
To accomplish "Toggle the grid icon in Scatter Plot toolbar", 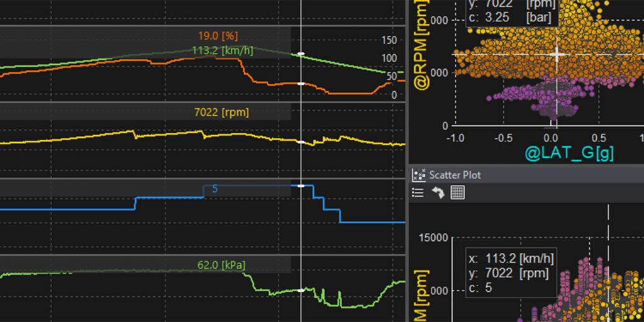I will [458, 193].
